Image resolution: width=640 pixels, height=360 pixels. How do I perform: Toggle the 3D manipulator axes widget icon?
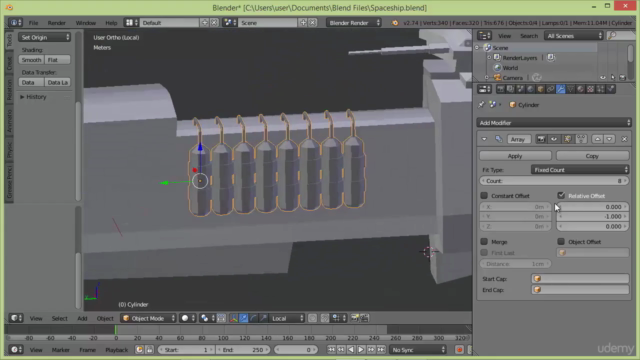point(233,318)
